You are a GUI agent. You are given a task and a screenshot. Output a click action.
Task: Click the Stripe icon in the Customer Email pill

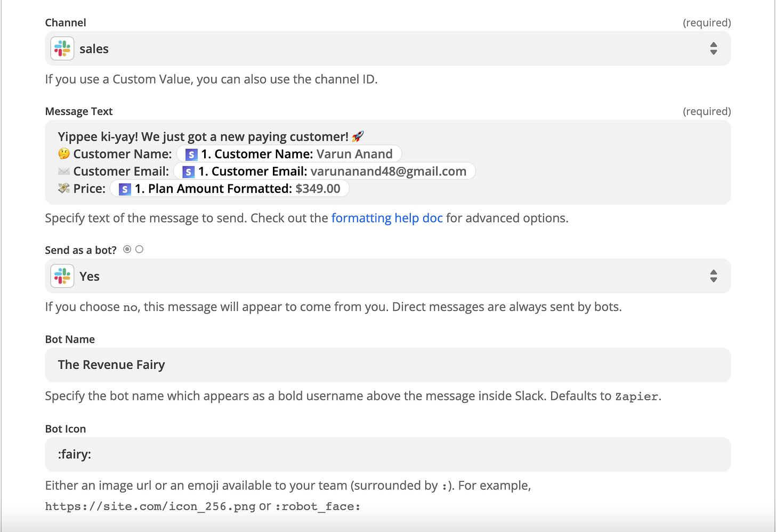point(188,172)
